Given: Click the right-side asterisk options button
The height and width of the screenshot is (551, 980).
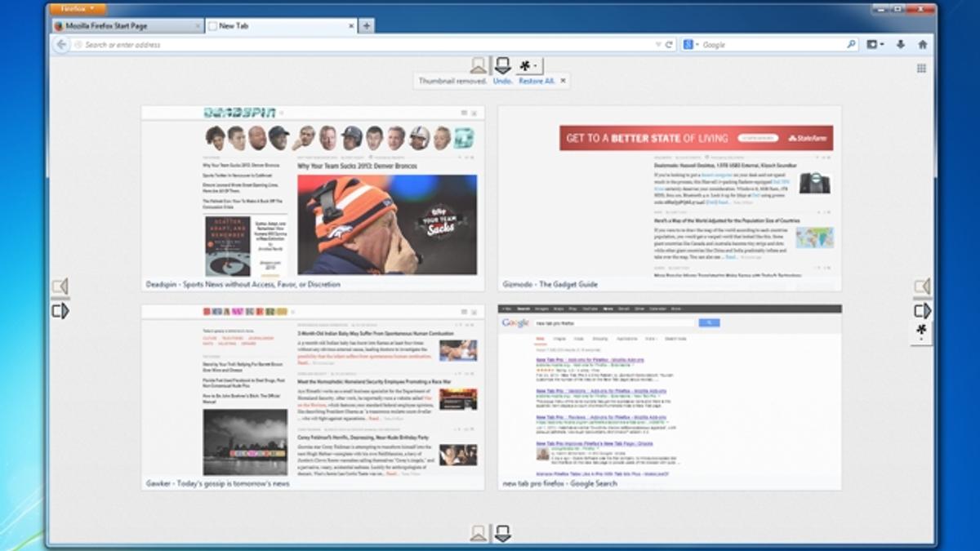Looking at the screenshot, I should click(x=922, y=331).
